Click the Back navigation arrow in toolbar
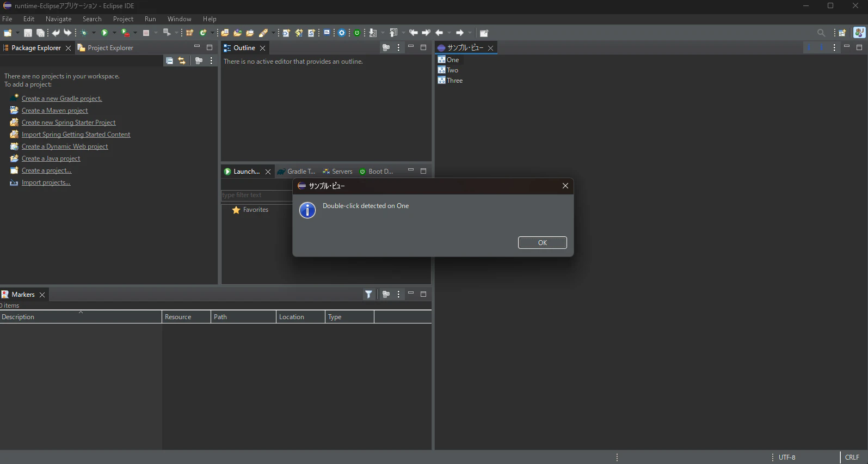This screenshot has width=868, height=464. (439, 33)
